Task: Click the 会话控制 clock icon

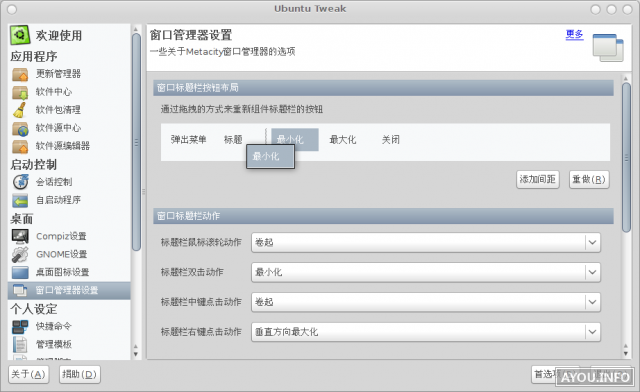Action: (20, 182)
